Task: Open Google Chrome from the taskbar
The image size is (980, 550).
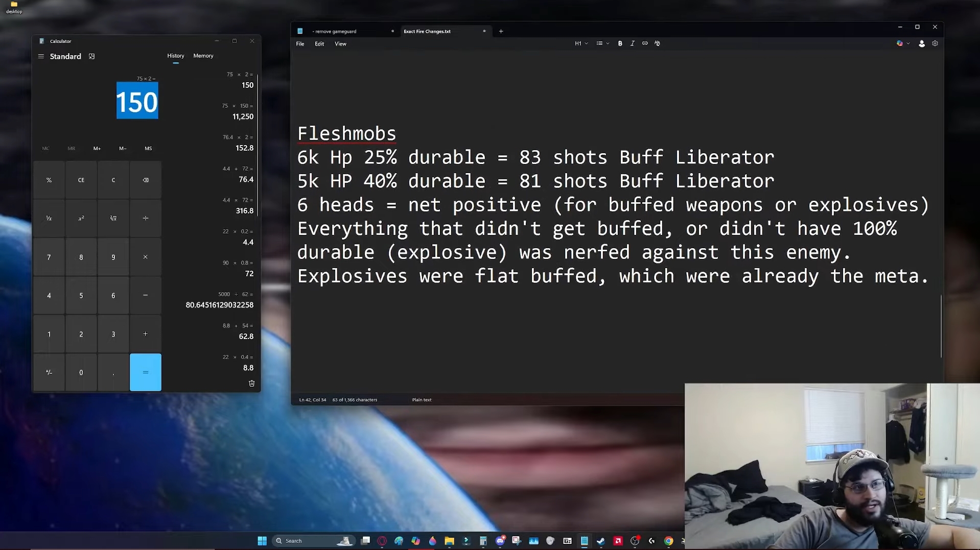Action: 668,541
